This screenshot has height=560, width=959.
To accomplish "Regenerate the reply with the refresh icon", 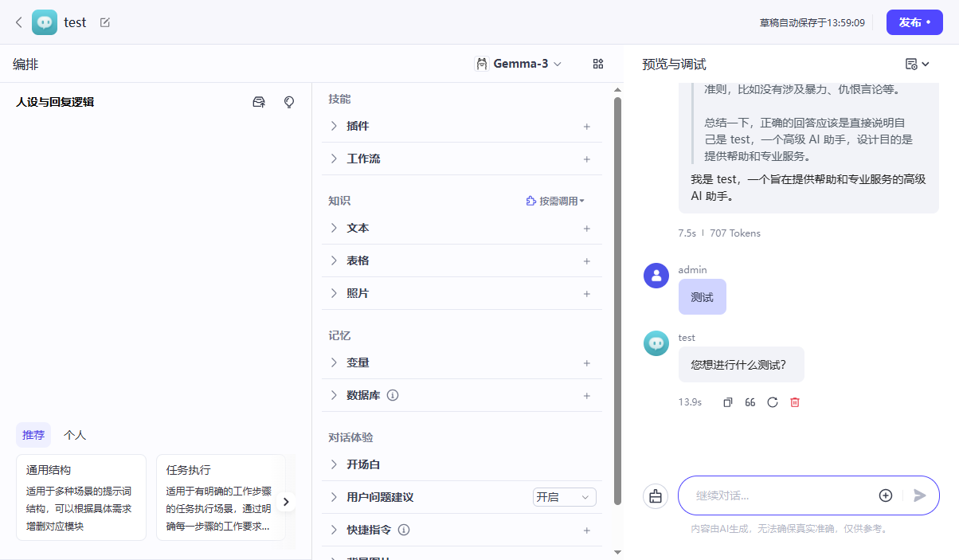I will 772,402.
